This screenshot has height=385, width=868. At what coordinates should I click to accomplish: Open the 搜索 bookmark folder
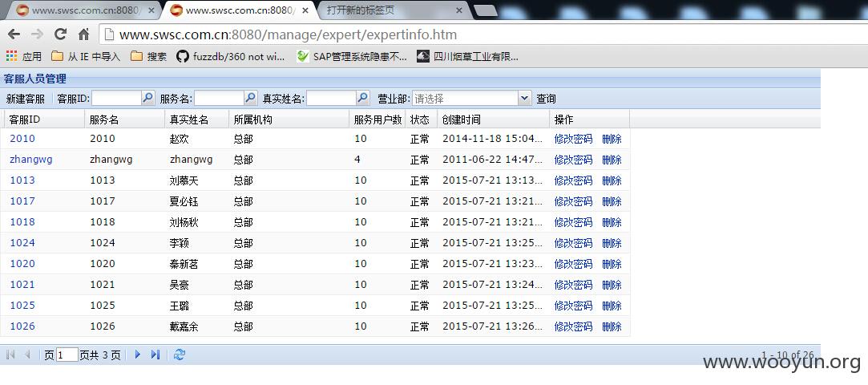click(148, 56)
